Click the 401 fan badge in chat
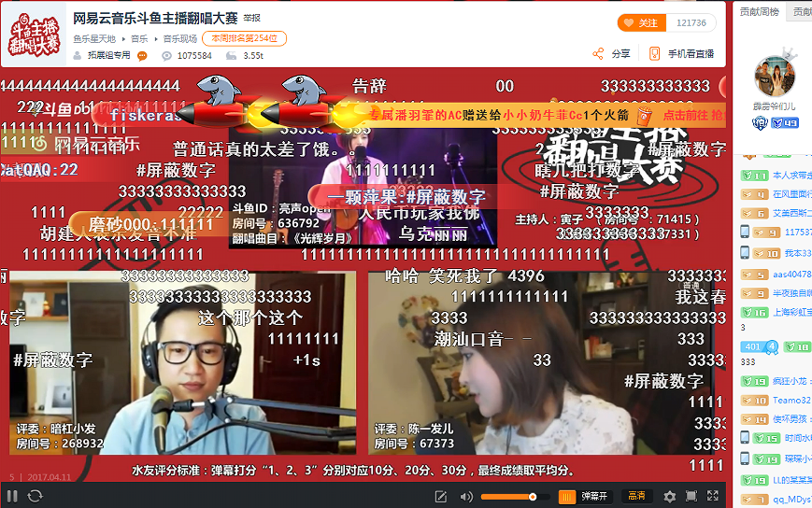The image size is (812, 508). coord(759,346)
